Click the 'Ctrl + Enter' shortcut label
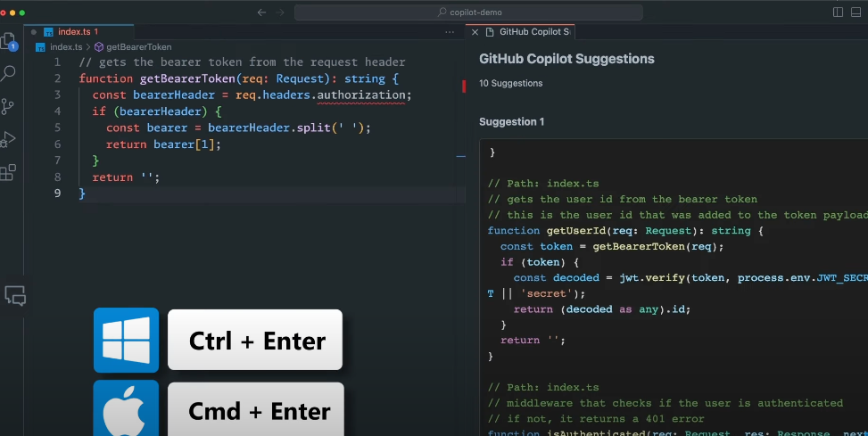Viewport: 868px width, 436px height. click(x=255, y=340)
